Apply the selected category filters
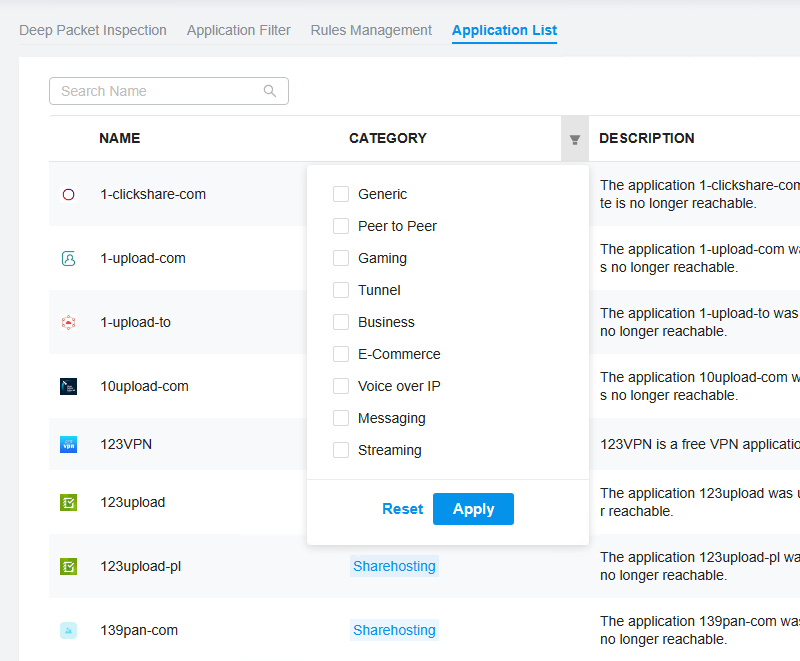The height and width of the screenshot is (661, 800). 473,509
